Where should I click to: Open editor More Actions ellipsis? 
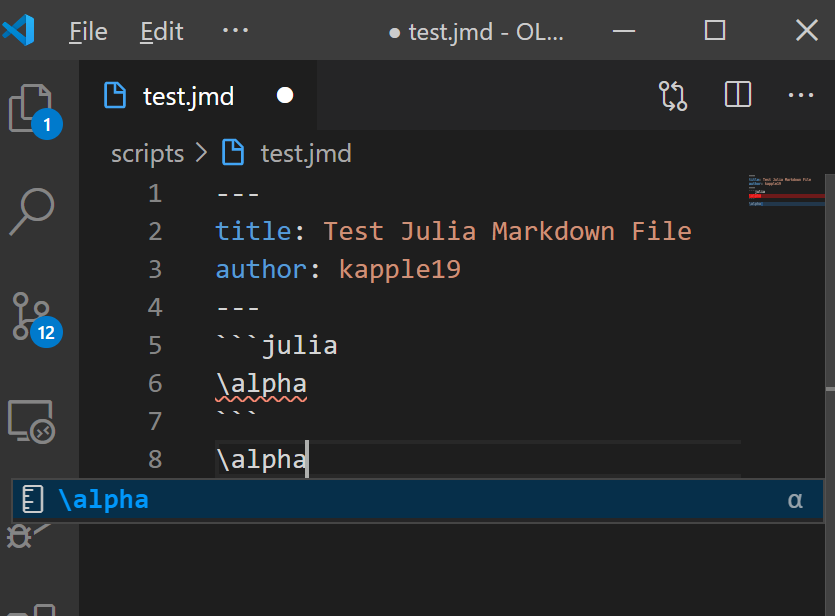coord(800,95)
